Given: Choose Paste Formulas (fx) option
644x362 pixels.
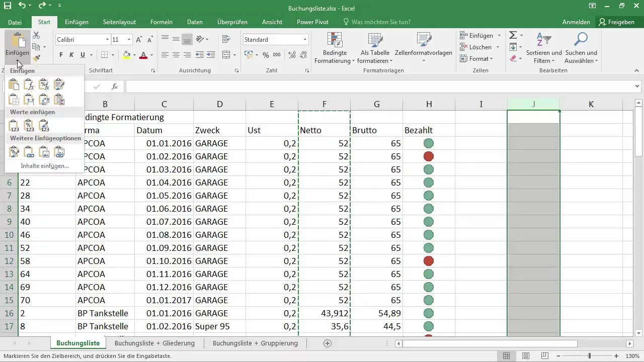Looking at the screenshot, I should tap(29, 85).
